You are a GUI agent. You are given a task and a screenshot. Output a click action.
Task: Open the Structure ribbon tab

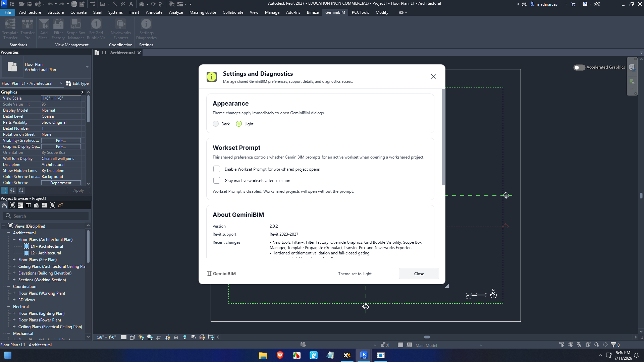tap(56, 12)
